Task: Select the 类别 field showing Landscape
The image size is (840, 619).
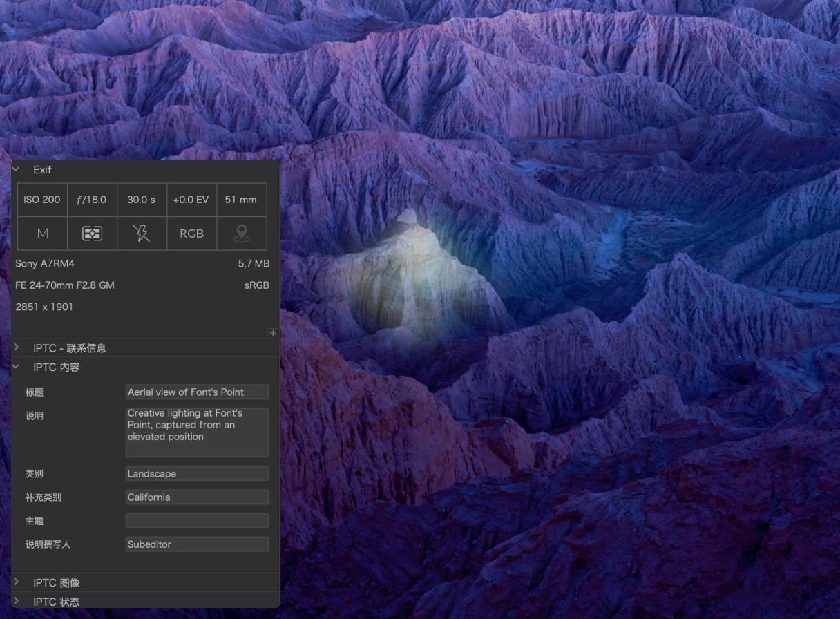Action: coord(197,473)
